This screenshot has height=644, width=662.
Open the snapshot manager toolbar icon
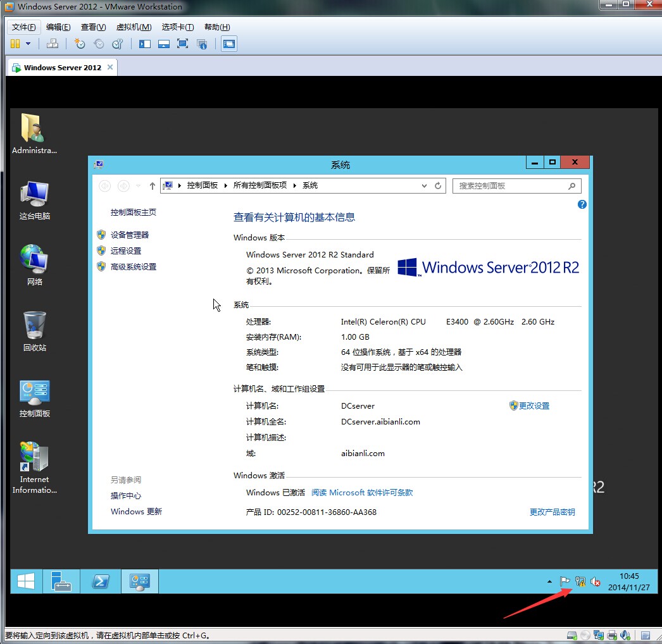click(118, 44)
